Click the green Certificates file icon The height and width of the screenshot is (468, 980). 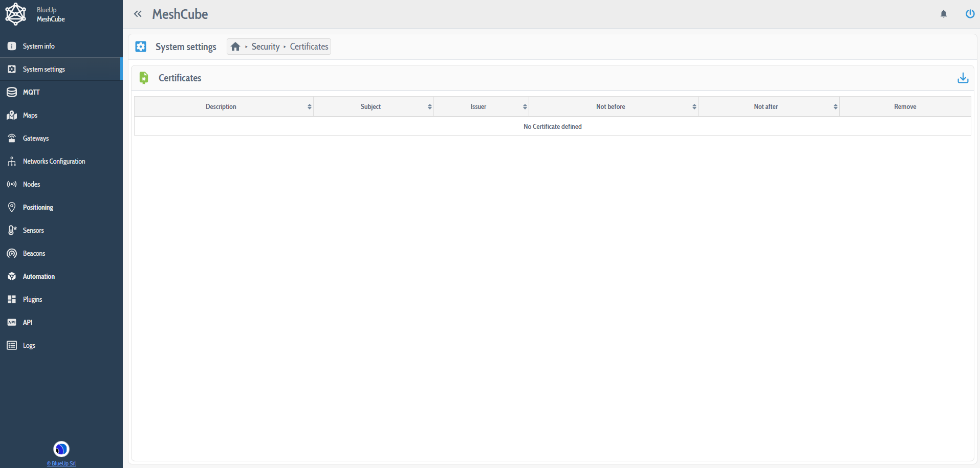[x=144, y=78]
